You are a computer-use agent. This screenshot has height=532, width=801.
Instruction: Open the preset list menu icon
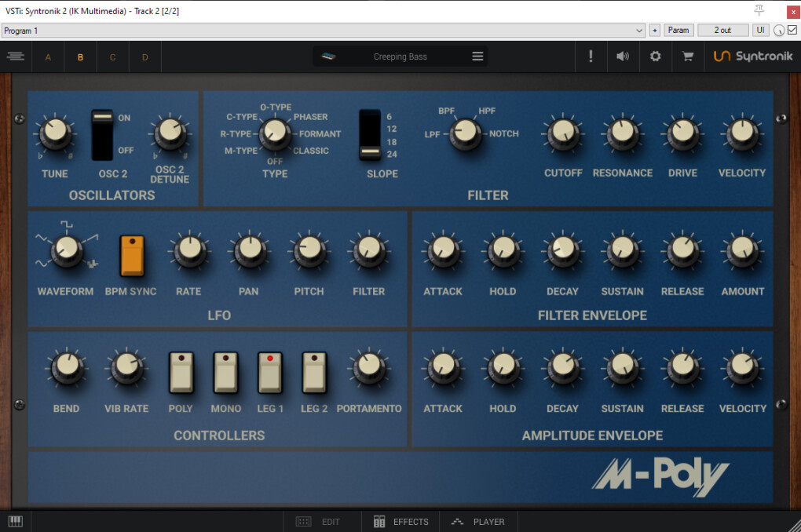(477, 56)
